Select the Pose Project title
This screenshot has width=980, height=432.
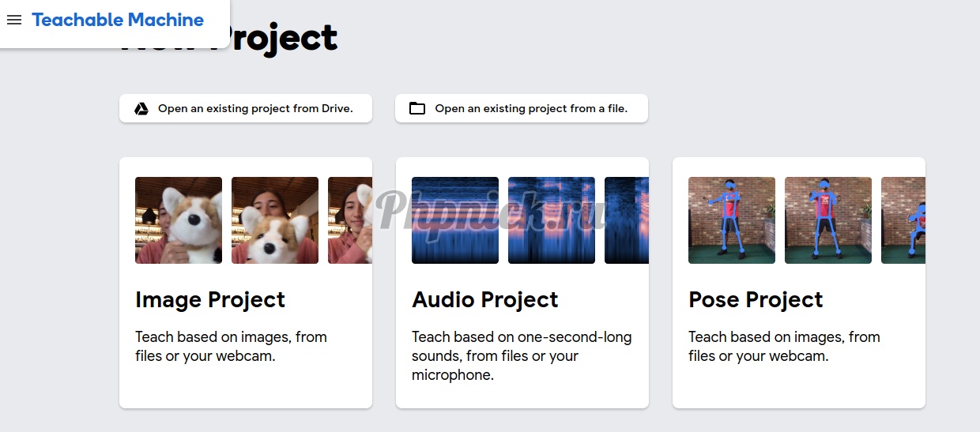pyautogui.click(x=756, y=300)
